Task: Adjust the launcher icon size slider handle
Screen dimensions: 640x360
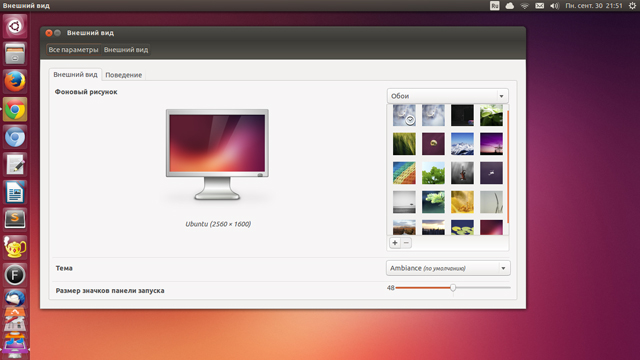Action: point(453,288)
